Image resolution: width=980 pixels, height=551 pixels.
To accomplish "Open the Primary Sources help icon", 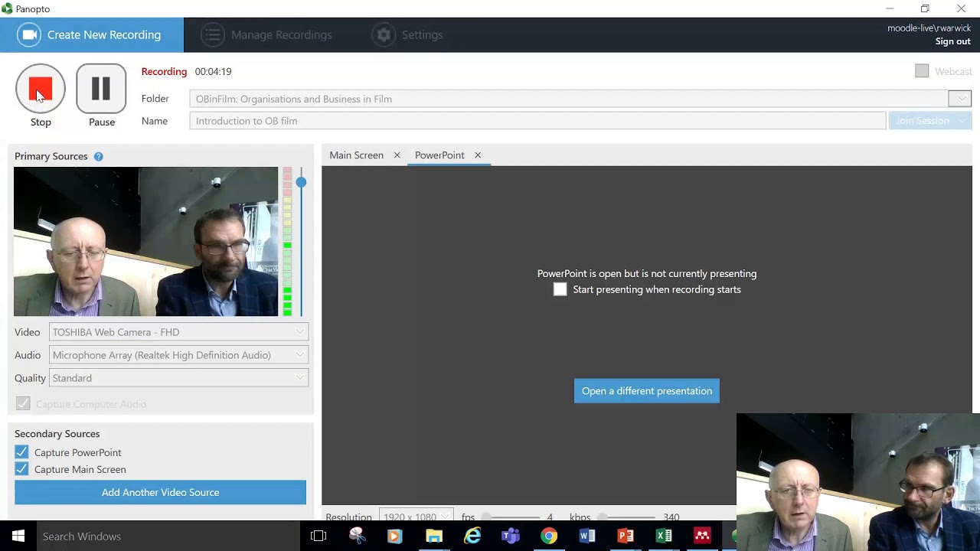I will coord(98,156).
